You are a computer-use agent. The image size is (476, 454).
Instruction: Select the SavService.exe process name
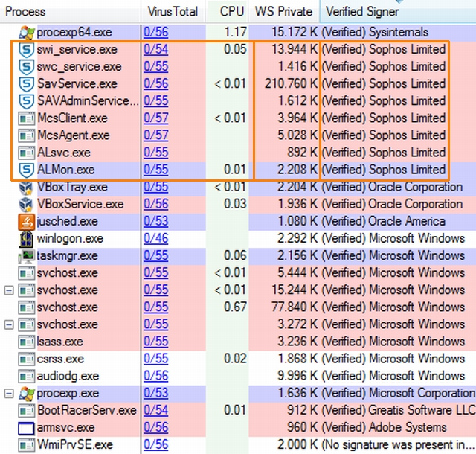(x=77, y=84)
